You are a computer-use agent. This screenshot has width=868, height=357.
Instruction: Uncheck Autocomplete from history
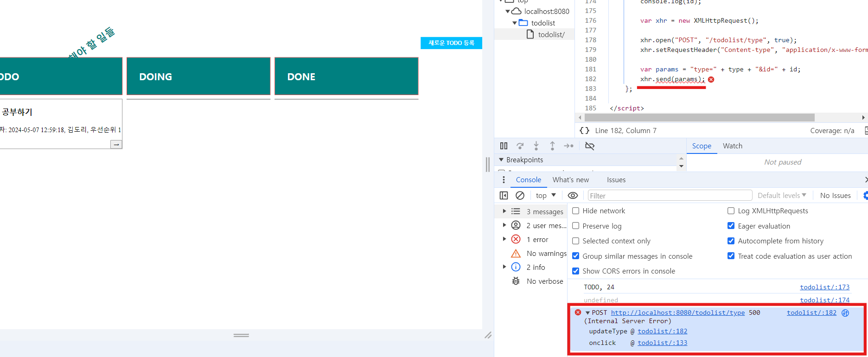pyautogui.click(x=731, y=241)
